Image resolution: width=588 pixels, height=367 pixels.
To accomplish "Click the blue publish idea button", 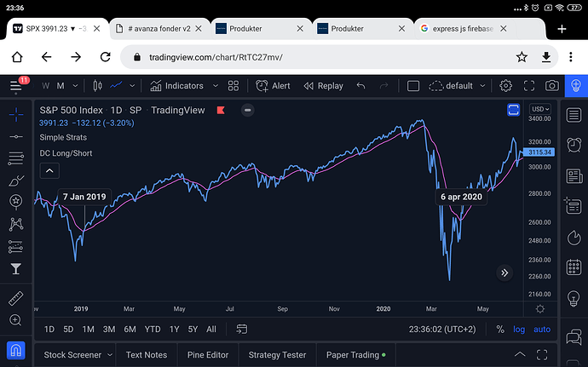I will (x=576, y=86).
